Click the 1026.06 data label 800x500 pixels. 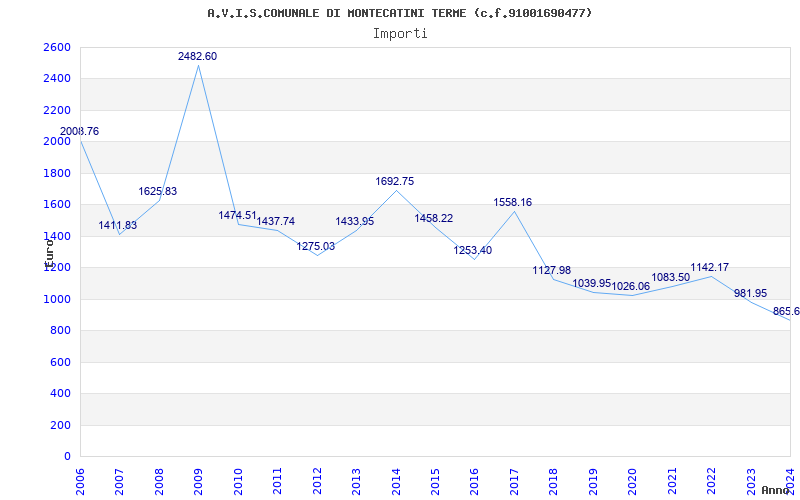[631, 287]
